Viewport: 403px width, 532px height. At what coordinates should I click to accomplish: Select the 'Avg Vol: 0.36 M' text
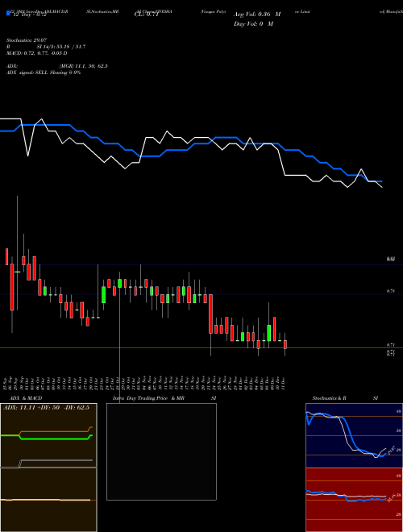click(x=257, y=15)
